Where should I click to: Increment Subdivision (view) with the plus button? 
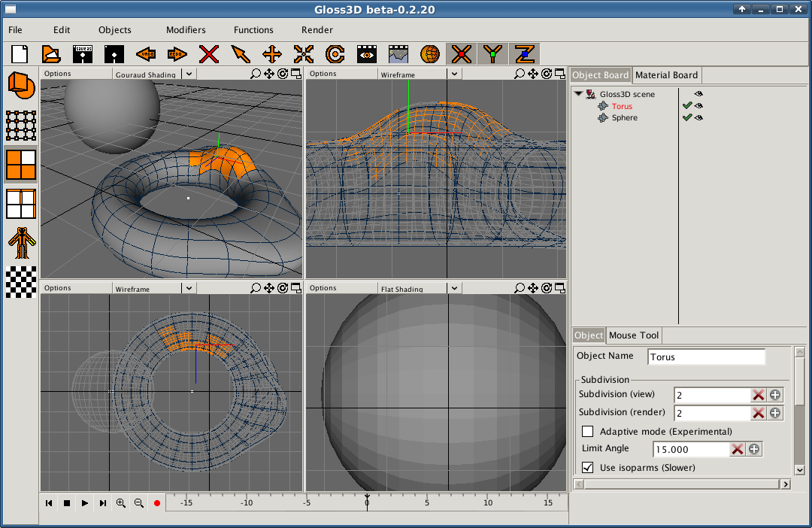click(x=775, y=395)
